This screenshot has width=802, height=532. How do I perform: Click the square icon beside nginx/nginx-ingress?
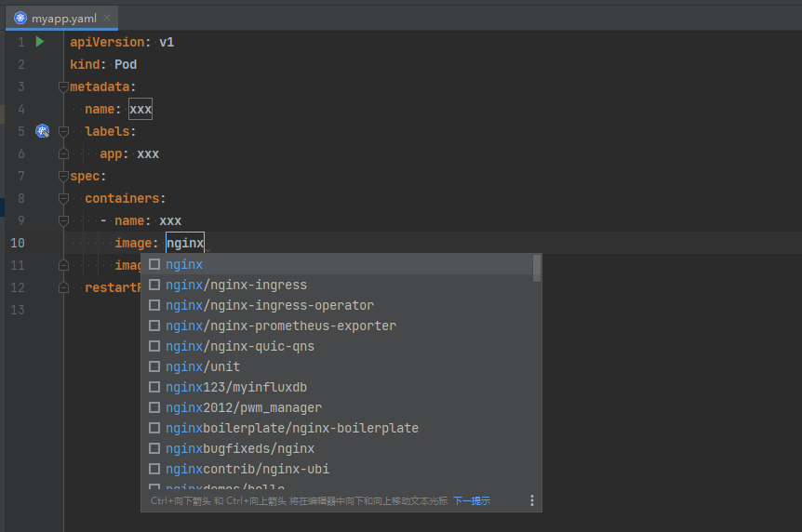click(154, 285)
